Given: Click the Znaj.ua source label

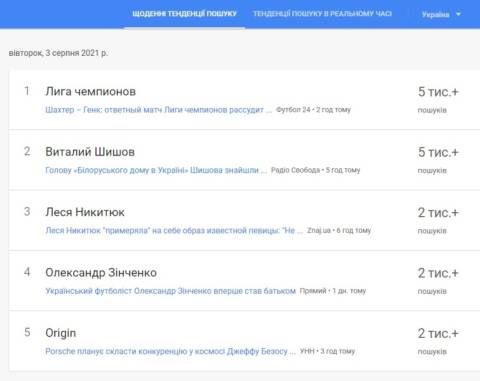Looking at the screenshot, I should click(319, 230).
